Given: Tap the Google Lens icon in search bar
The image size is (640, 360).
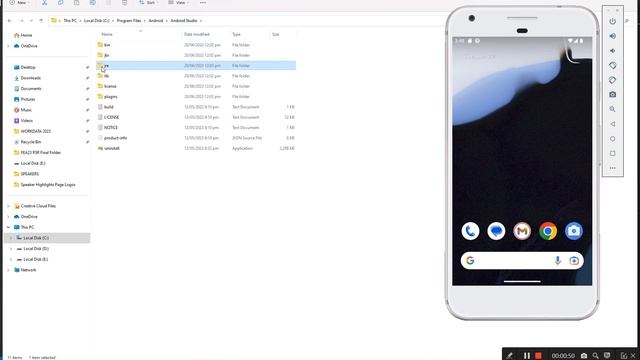Looking at the screenshot, I should click(574, 260).
